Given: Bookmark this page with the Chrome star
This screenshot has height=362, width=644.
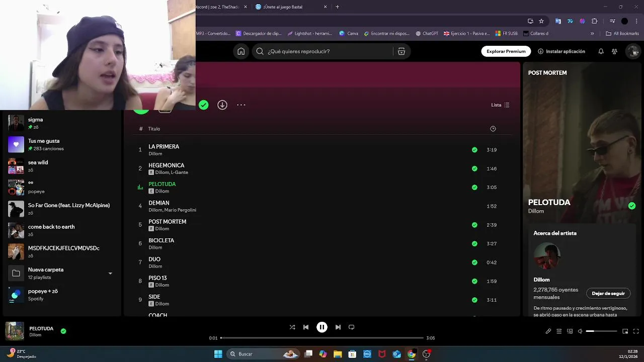Looking at the screenshot, I should pyautogui.click(x=541, y=21).
